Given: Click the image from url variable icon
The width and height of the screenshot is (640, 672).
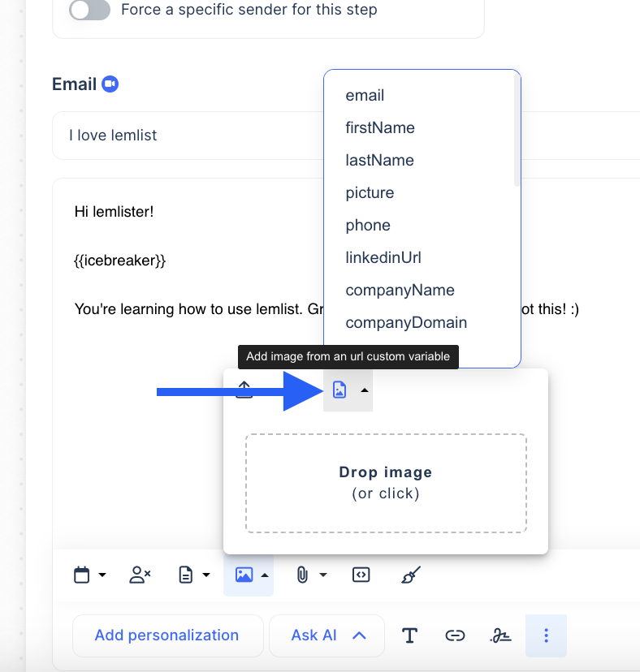Looking at the screenshot, I should [x=339, y=390].
